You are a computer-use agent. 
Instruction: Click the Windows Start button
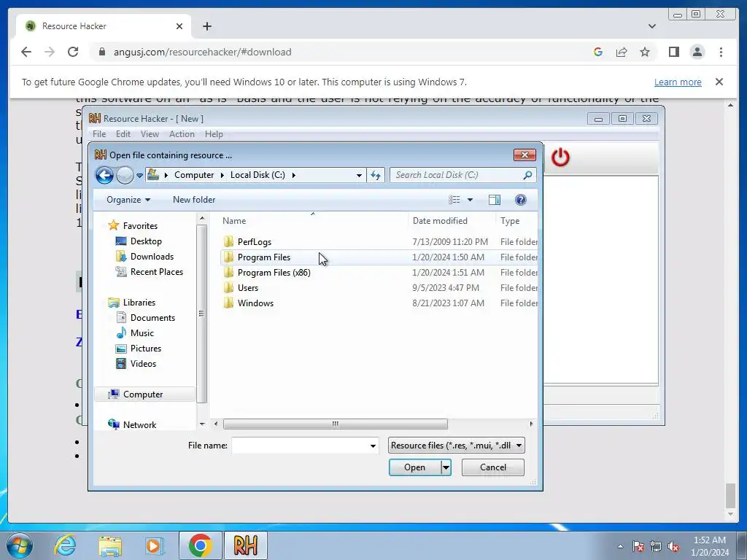(x=20, y=545)
